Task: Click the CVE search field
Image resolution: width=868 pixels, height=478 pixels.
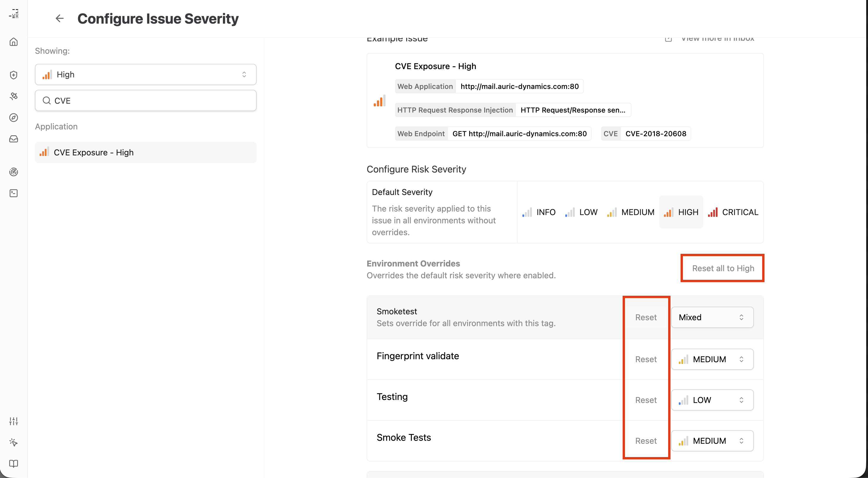Action: pos(145,101)
